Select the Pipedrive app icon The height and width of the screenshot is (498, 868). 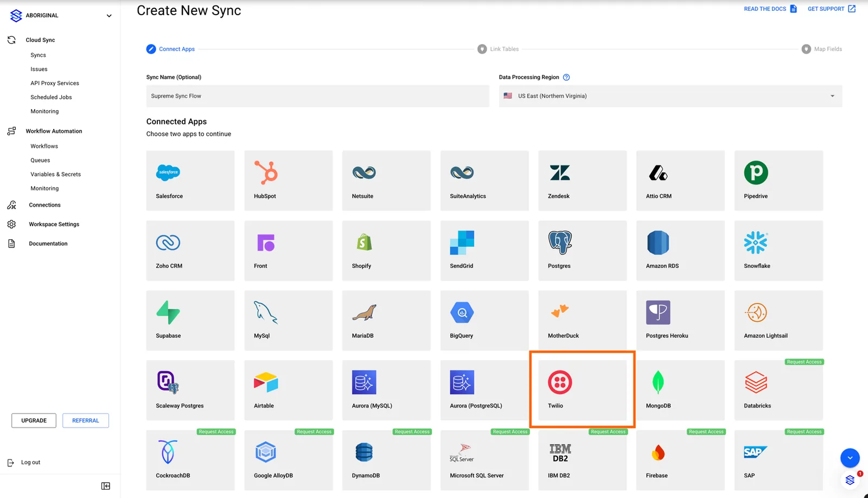pos(756,173)
